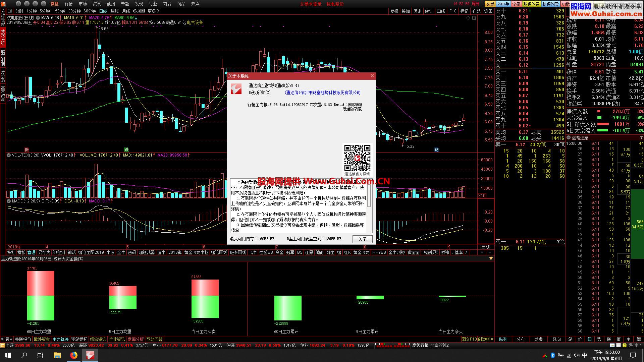Open the 逐笔还原 panel dropdown arrow
Image resolution: width=644 pixels, height=362 pixels.
[x=641, y=138]
